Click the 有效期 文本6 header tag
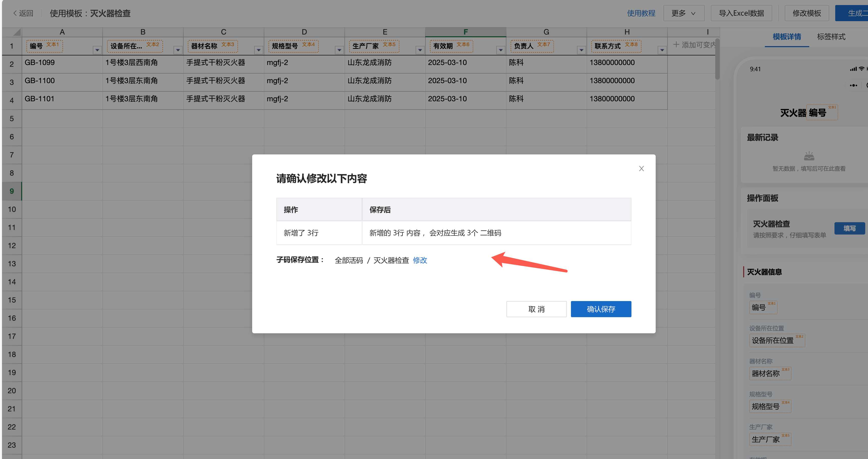 [451, 46]
